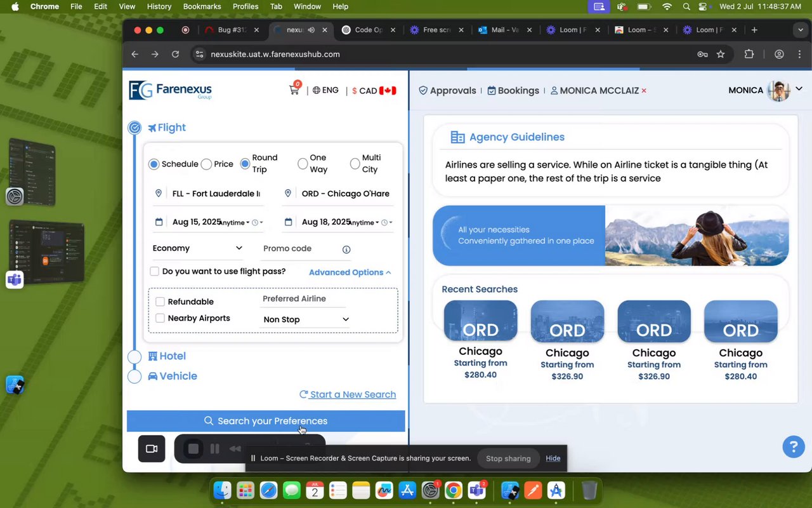Image resolution: width=812 pixels, height=508 pixels.
Task: Collapse the Advanced Options section
Action: tap(350, 272)
